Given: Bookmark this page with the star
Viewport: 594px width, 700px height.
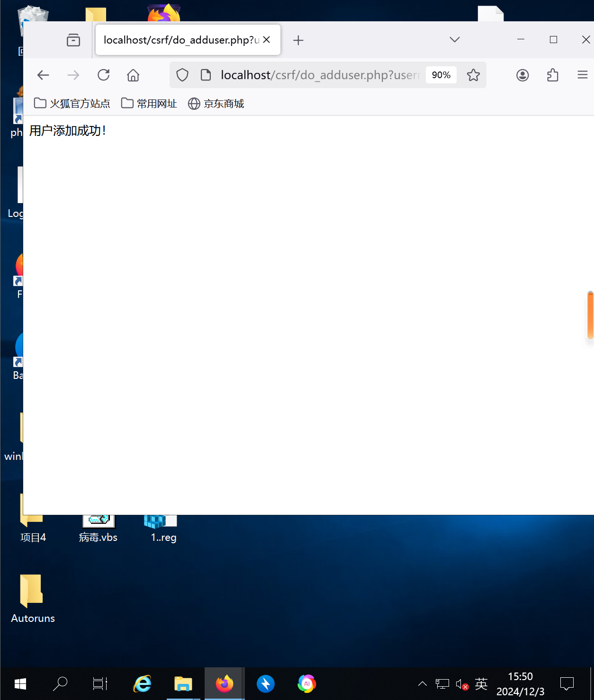Looking at the screenshot, I should pos(473,75).
